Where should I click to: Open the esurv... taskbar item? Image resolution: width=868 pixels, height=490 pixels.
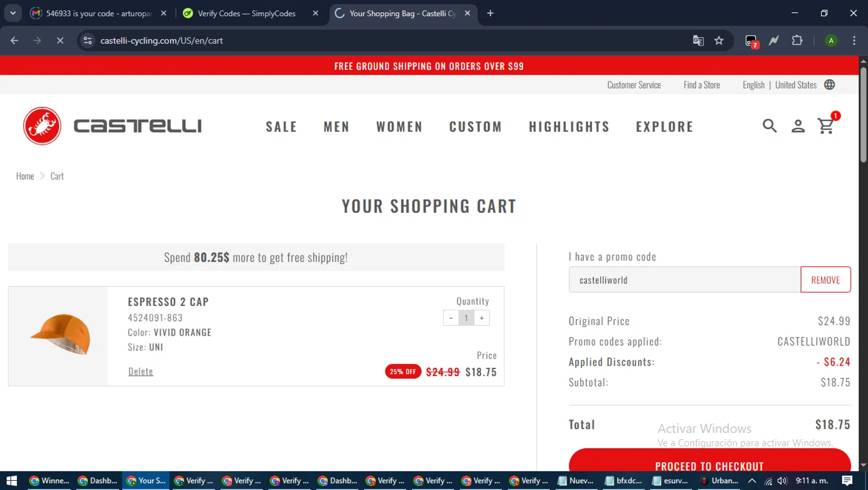(670, 481)
